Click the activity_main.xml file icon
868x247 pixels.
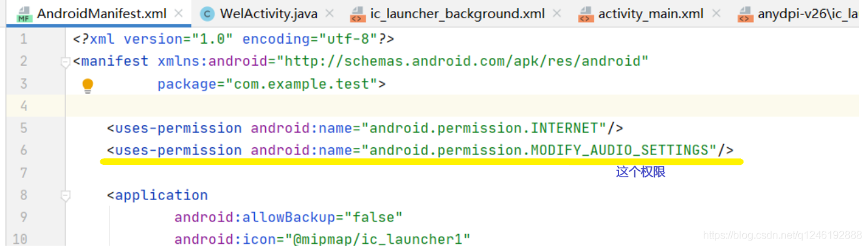[586, 14]
